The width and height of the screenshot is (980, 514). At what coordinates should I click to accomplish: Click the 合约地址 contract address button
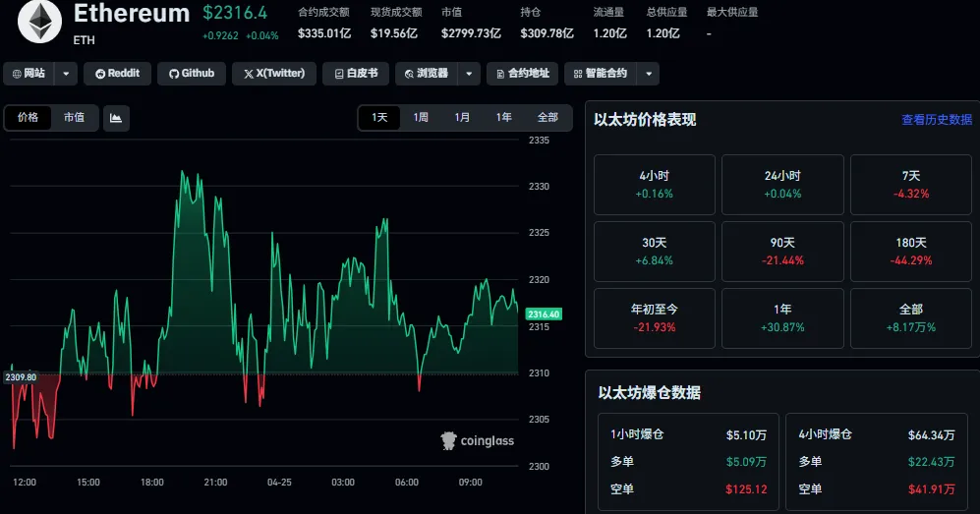522,74
